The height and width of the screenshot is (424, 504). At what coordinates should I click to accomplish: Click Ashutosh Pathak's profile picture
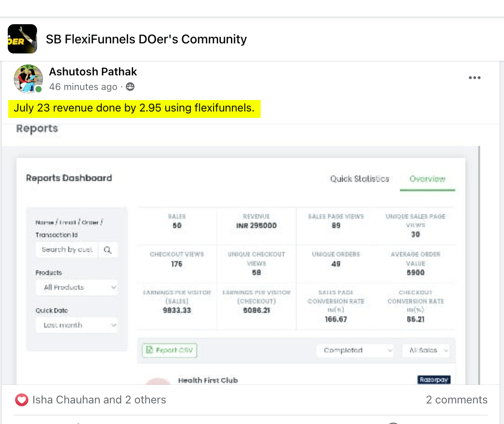28,79
